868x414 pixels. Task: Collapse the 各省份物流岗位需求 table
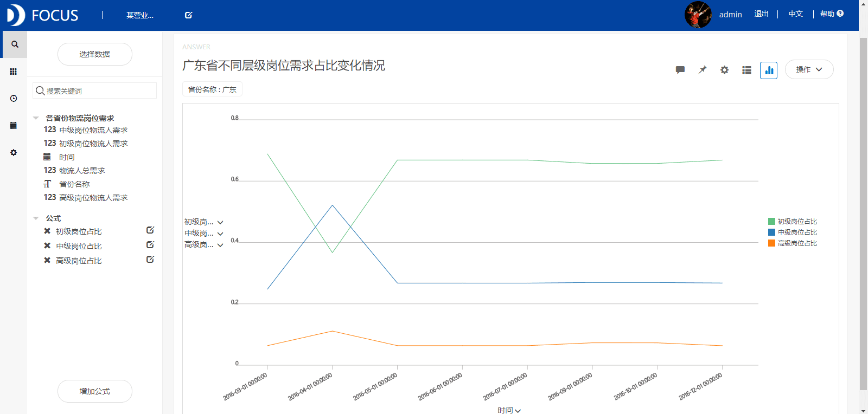36,118
